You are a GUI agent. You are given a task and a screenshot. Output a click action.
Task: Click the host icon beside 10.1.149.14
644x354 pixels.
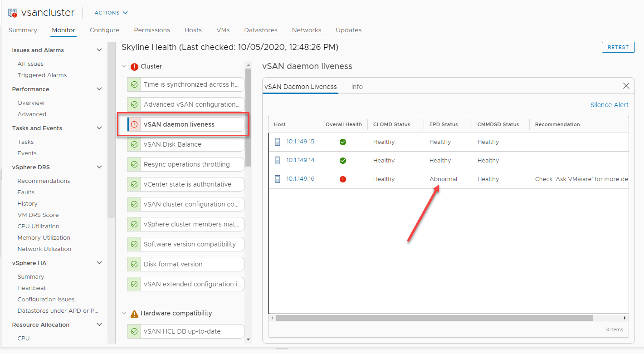(278, 160)
